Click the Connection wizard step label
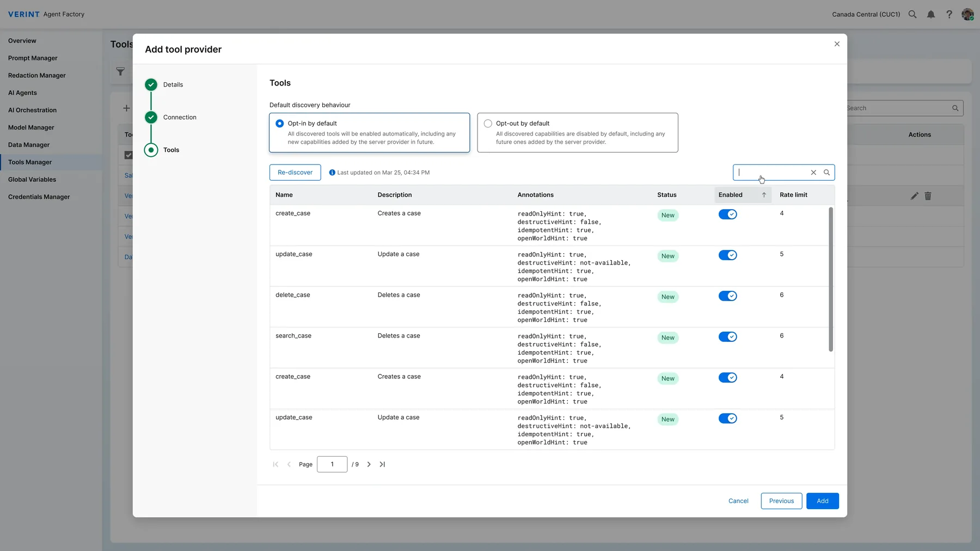The width and height of the screenshot is (980, 551). point(180,118)
